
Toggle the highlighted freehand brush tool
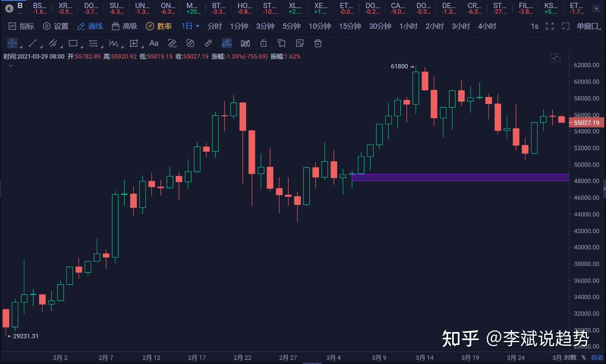coord(227,43)
